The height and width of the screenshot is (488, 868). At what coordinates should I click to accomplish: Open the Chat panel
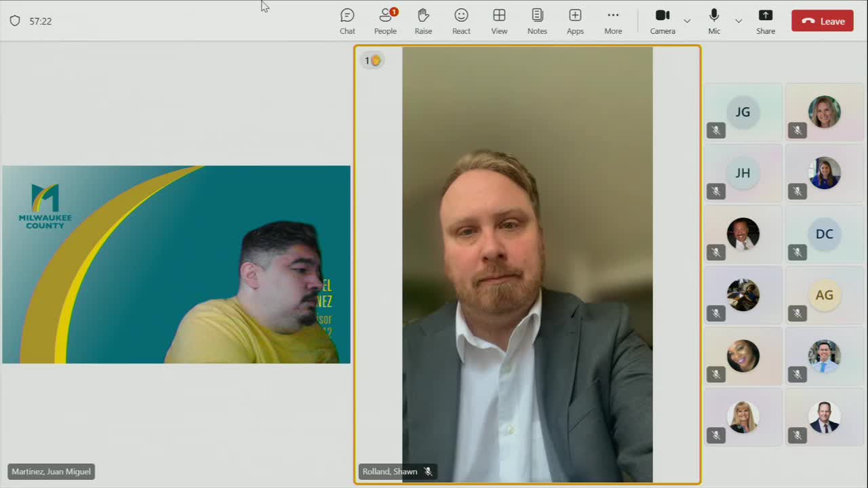click(x=347, y=21)
